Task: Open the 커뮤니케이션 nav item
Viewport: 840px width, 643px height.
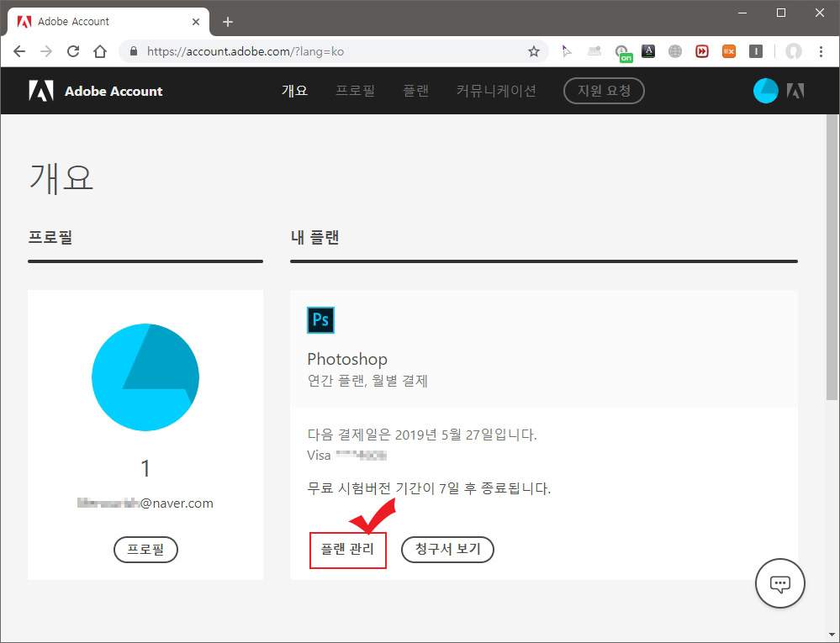Action: [496, 91]
